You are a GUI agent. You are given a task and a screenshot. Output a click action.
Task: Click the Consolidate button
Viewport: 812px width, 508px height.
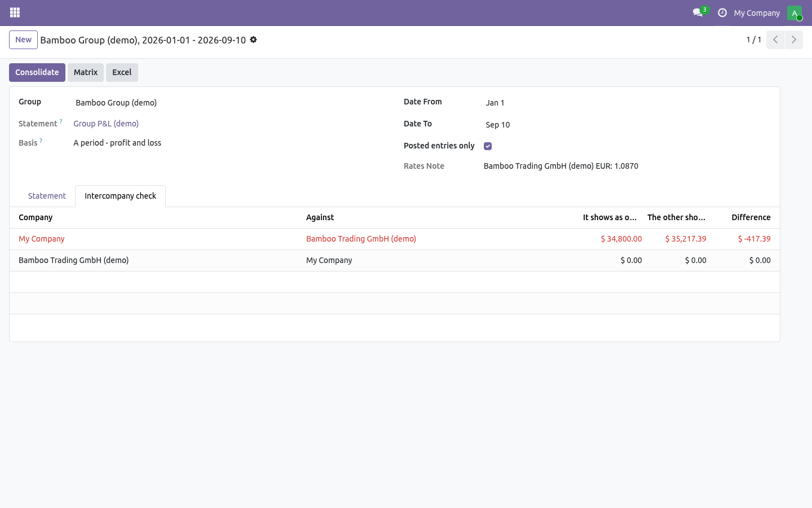tap(37, 72)
